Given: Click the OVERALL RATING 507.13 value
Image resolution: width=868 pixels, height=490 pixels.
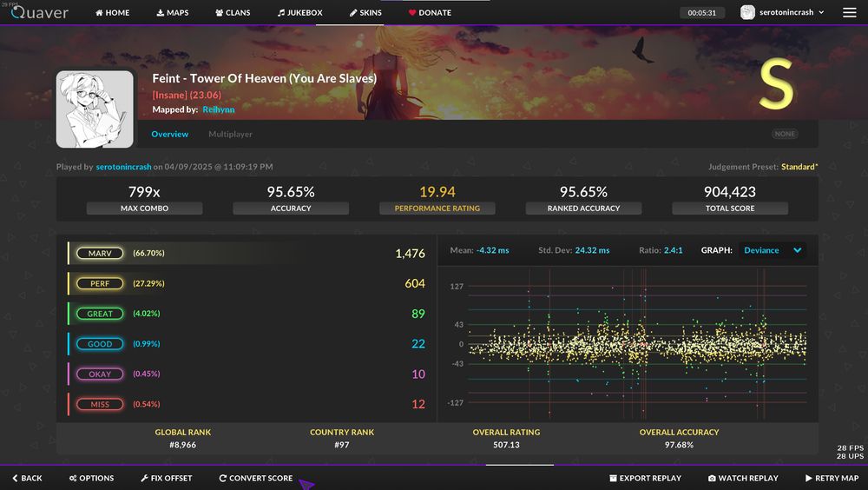Looking at the screenshot, I should coord(507,445).
